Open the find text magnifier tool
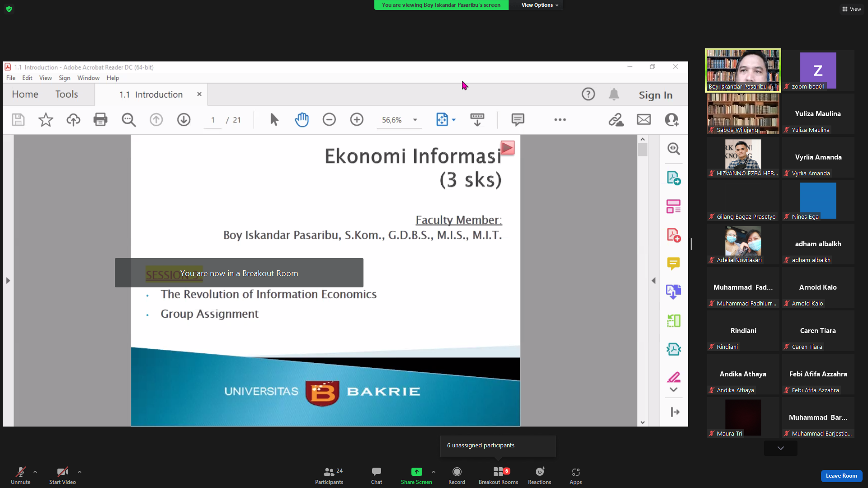 pos(128,120)
